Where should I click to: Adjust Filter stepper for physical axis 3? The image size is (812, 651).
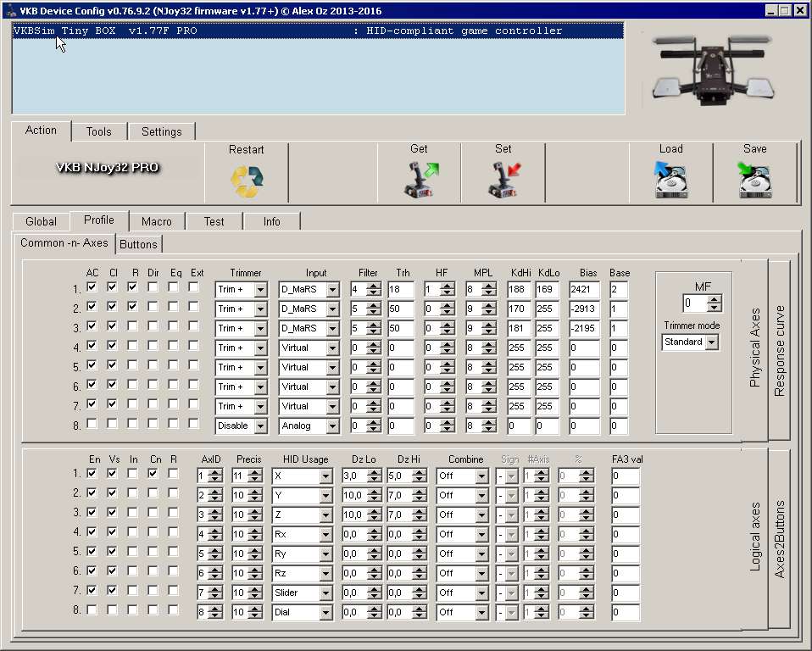point(374,328)
